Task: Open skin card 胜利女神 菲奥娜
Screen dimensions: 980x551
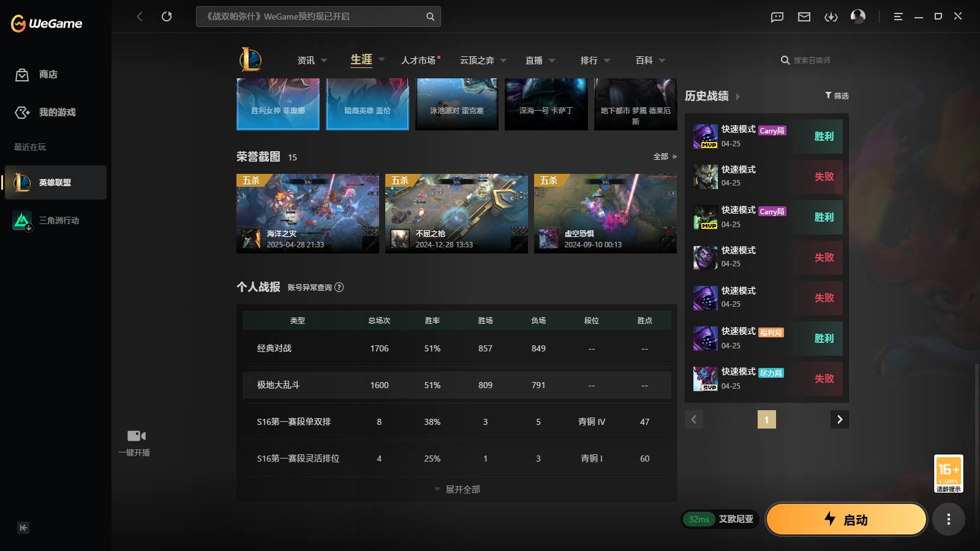Action: 278,104
